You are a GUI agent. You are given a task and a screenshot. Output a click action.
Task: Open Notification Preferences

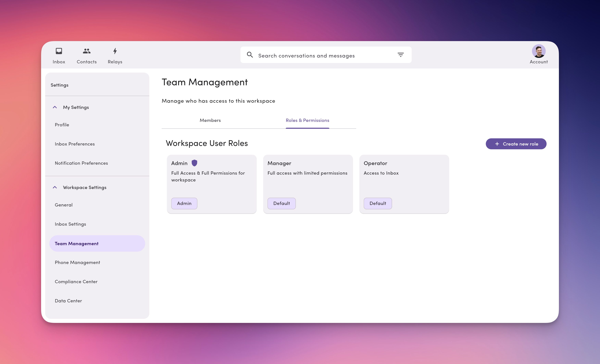coord(81,163)
